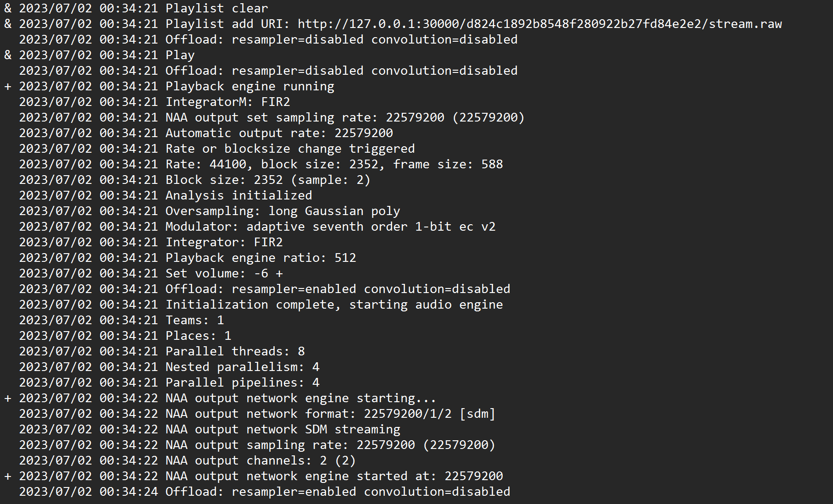Viewport: 833px width, 504px height.
Task: Click the Modulator adaptive seventh order line
Action: click(257, 227)
